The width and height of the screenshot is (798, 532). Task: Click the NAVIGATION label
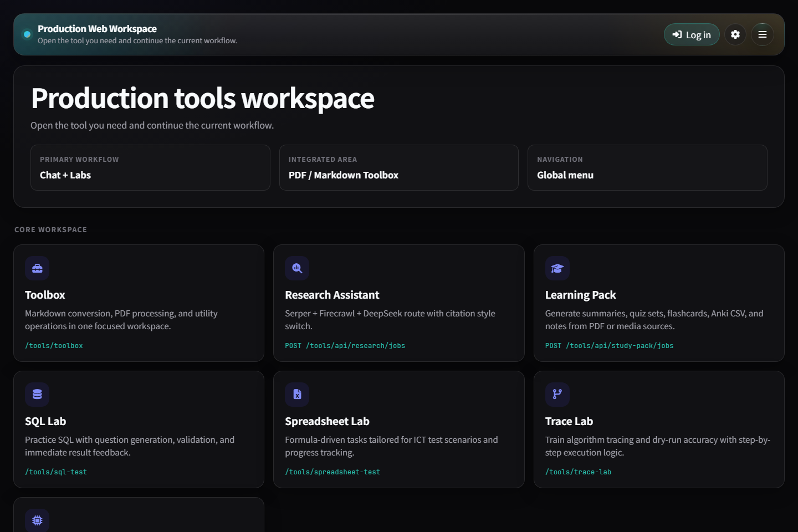tap(560, 159)
